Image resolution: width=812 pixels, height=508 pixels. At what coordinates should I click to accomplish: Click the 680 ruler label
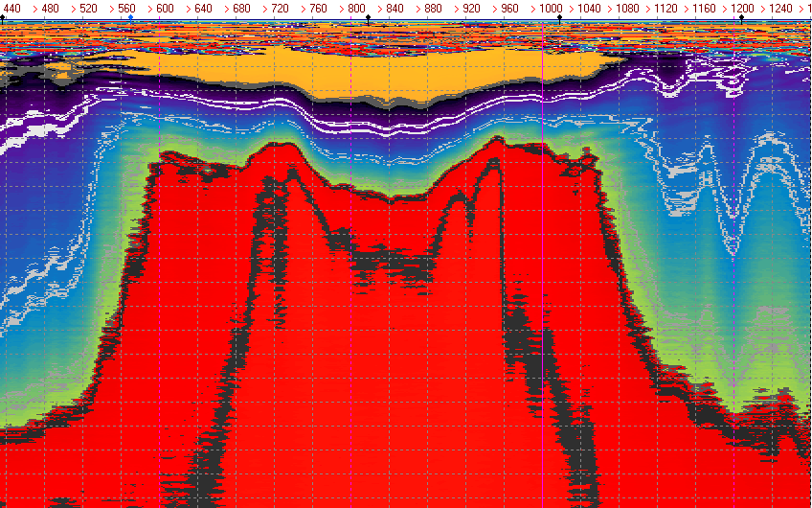(x=241, y=8)
